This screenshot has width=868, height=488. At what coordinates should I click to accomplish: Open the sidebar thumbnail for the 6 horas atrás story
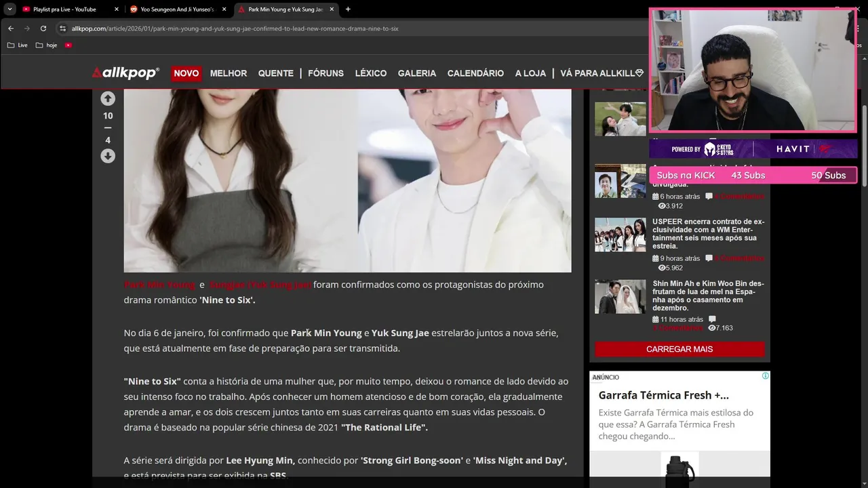pos(620,181)
